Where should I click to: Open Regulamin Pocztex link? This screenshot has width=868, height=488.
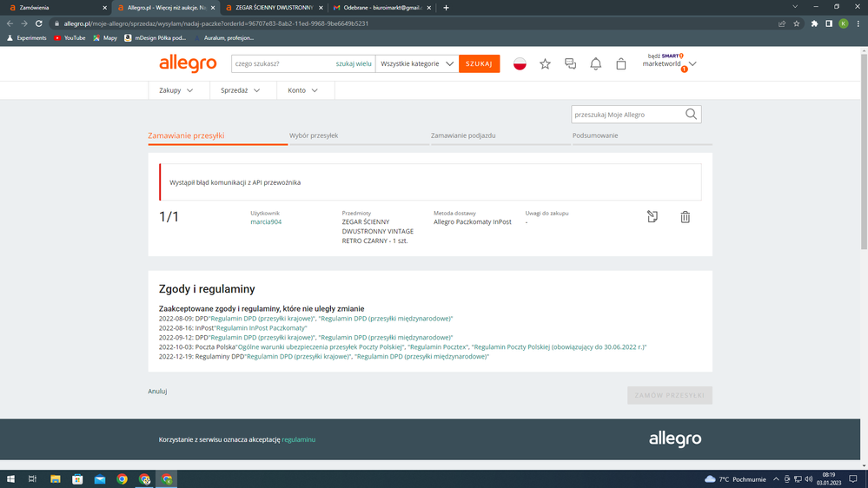point(438,347)
